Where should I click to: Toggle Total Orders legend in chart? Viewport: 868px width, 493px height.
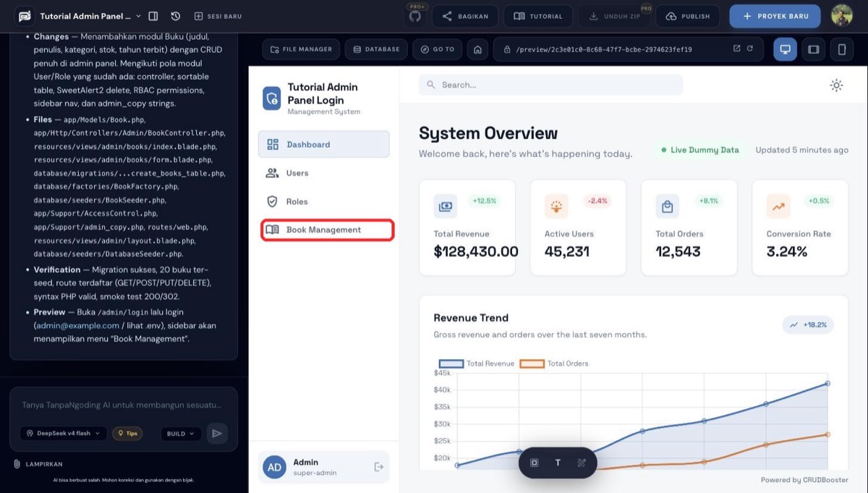click(x=554, y=363)
